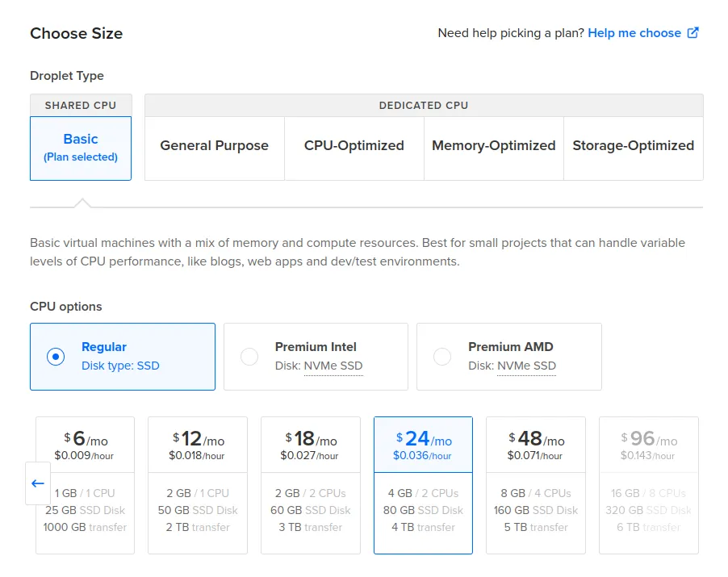The width and height of the screenshot is (728, 577).
Task: Switch to CPU-Optimized droplet type
Action: pyautogui.click(x=354, y=148)
